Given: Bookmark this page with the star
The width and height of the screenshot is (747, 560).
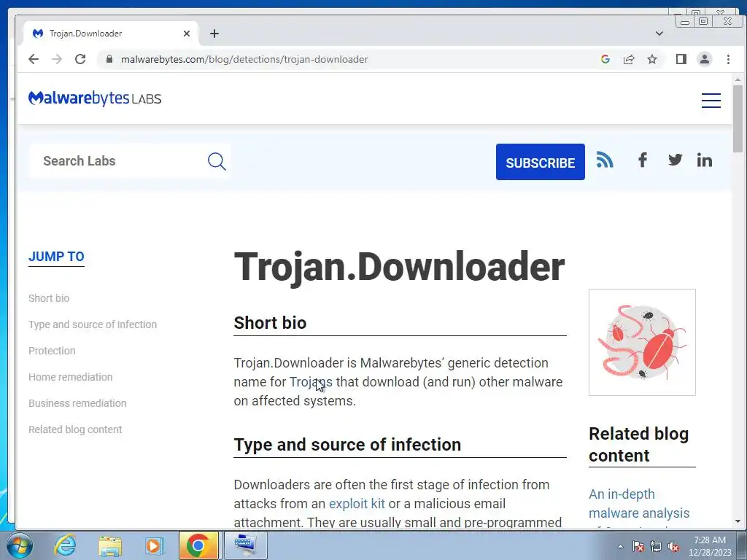Looking at the screenshot, I should (x=651, y=59).
